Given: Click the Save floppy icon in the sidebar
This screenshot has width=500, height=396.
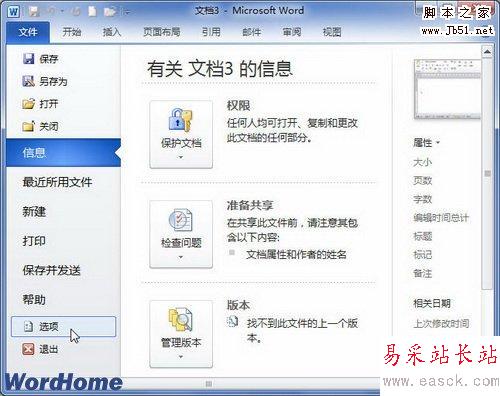Looking at the screenshot, I should 29,59.
